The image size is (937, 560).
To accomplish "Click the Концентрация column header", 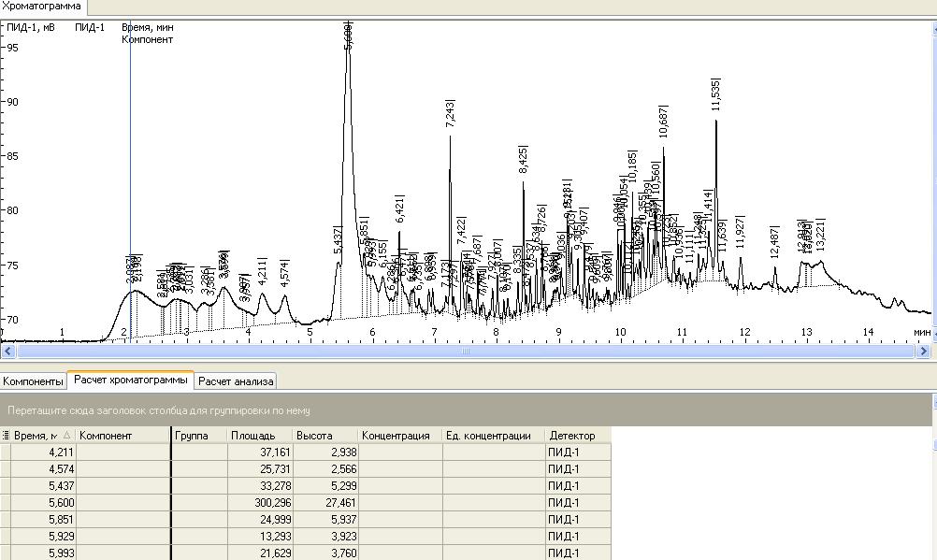I will [x=399, y=436].
